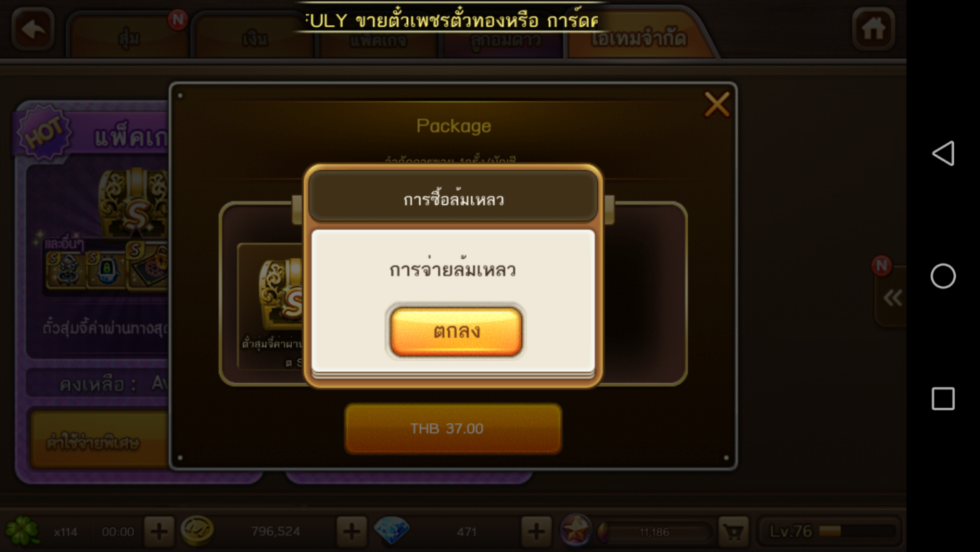The height and width of the screenshot is (552, 980).
Task: Add more clovers with the plus button
Action: point(159,532)
